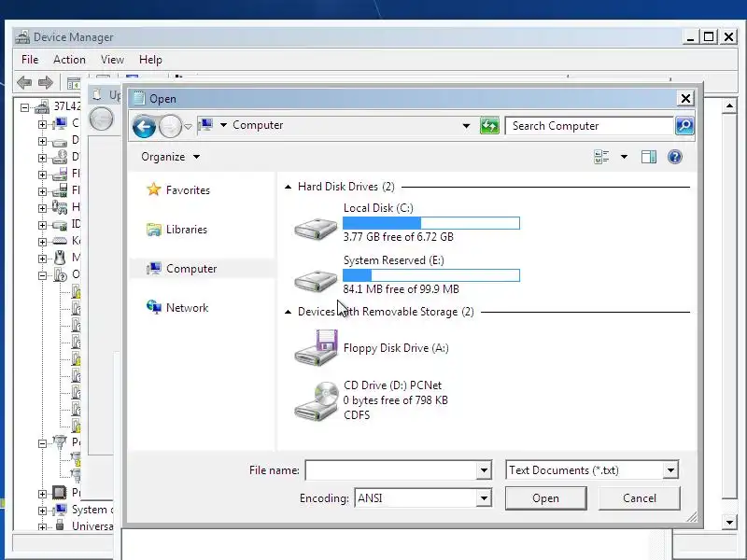Click the Change your view icon

point(602,157)
